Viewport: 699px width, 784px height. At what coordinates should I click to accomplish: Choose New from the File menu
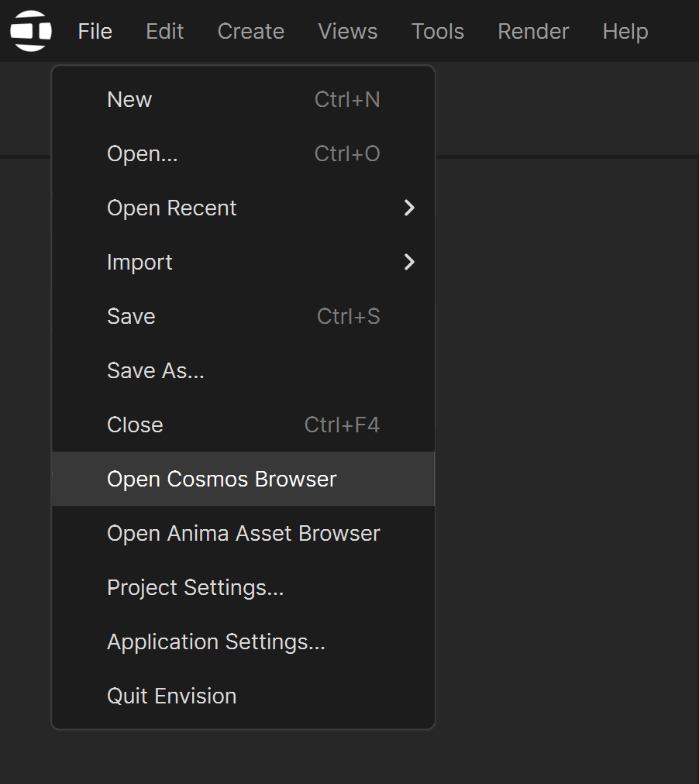coord(243,99)
